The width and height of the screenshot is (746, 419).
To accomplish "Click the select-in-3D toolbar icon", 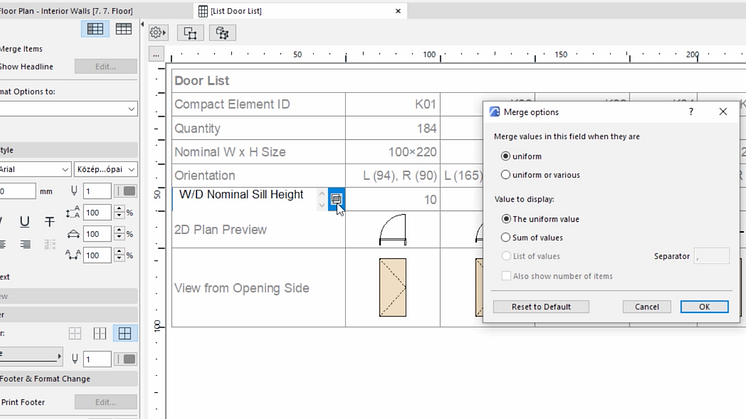I will (x=222, y=33).
